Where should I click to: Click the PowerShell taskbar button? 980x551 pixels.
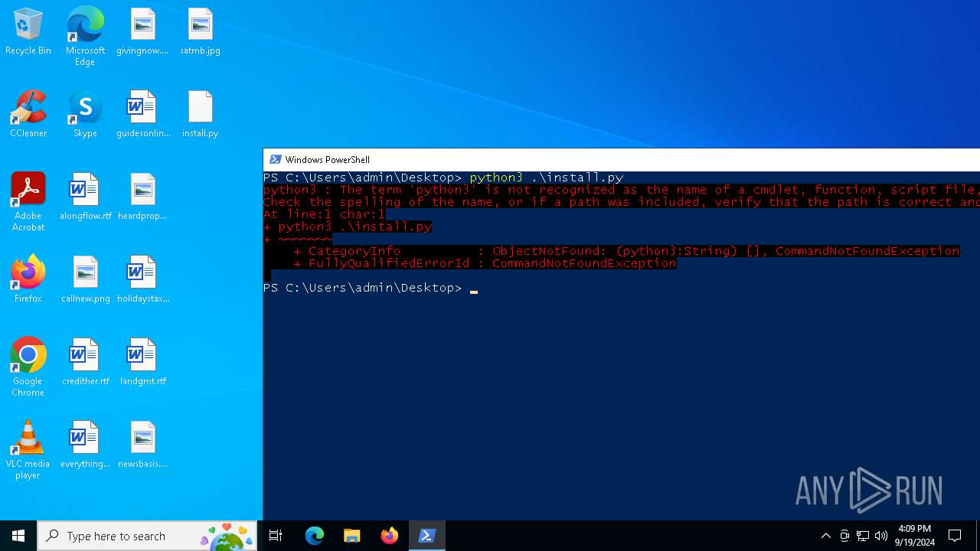pyautogui.click(x=427, y=536)
